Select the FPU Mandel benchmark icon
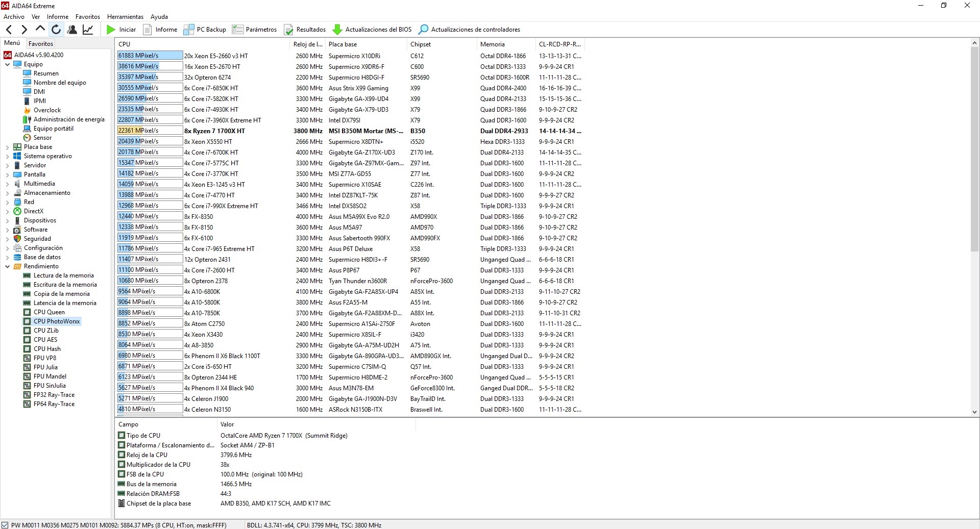This screenshot has width=980, height=529. tap(27, 376)
